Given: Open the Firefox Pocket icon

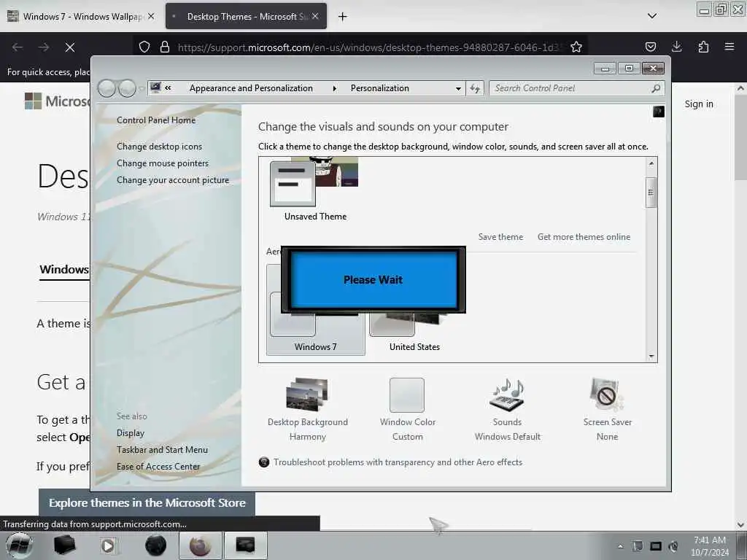Looking at the screenshot, I should (x=650, y=47).
